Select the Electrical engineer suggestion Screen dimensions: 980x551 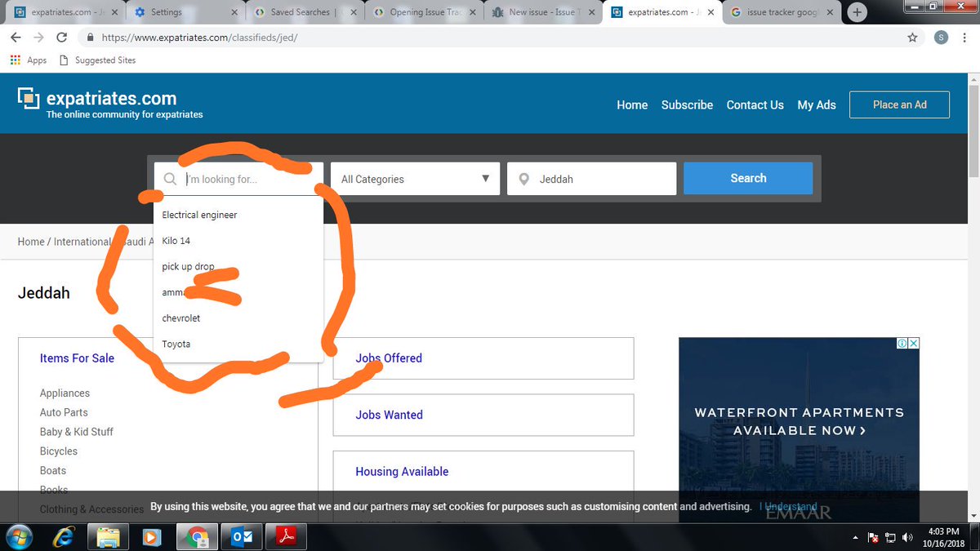pyautogui.click(x=238, y=215)
